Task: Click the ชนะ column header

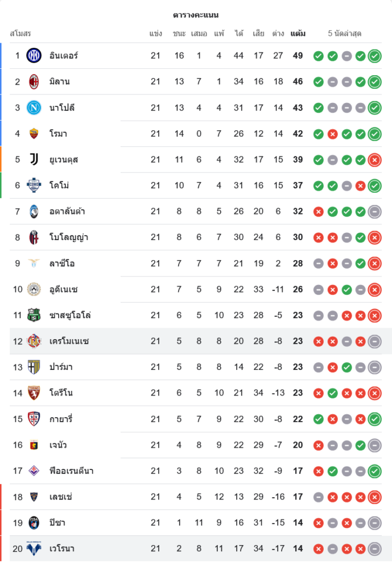Action: (179, 34)
